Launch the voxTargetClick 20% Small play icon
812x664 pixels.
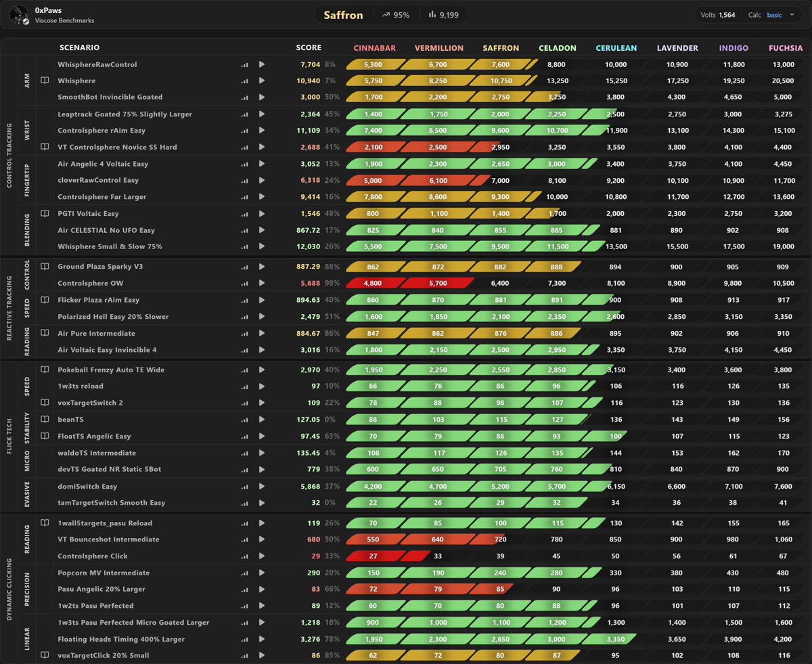(262, 655)
